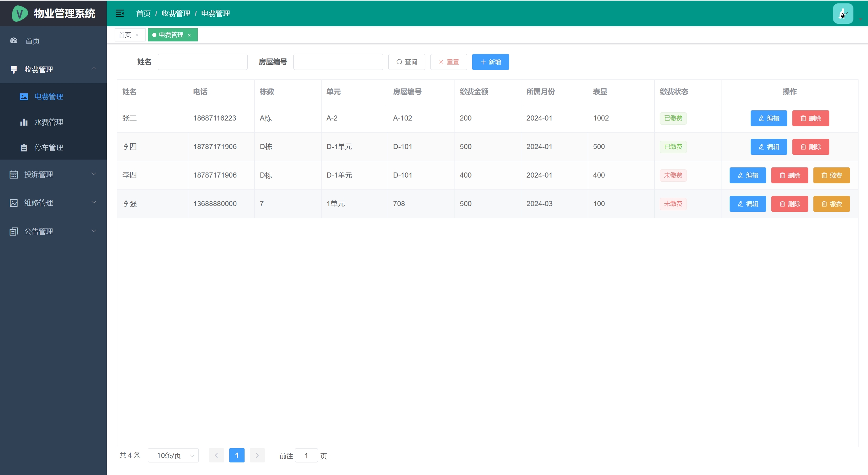Click the user avatar in the top right
This screenshot has height=475, width=868.
pos(843,14)
